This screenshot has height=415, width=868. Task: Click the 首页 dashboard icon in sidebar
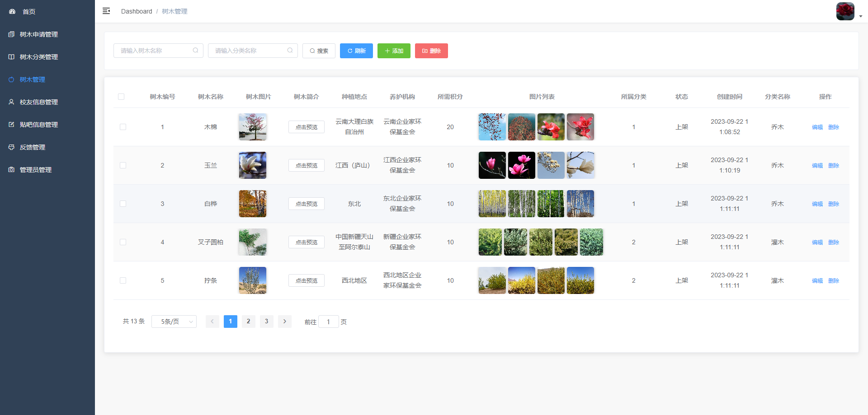[x=12, y=12]
